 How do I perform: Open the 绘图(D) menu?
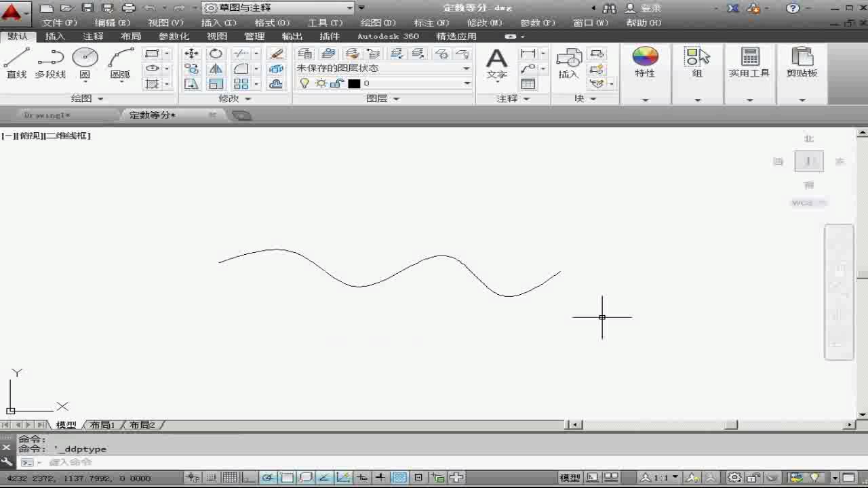pos(378,22)
